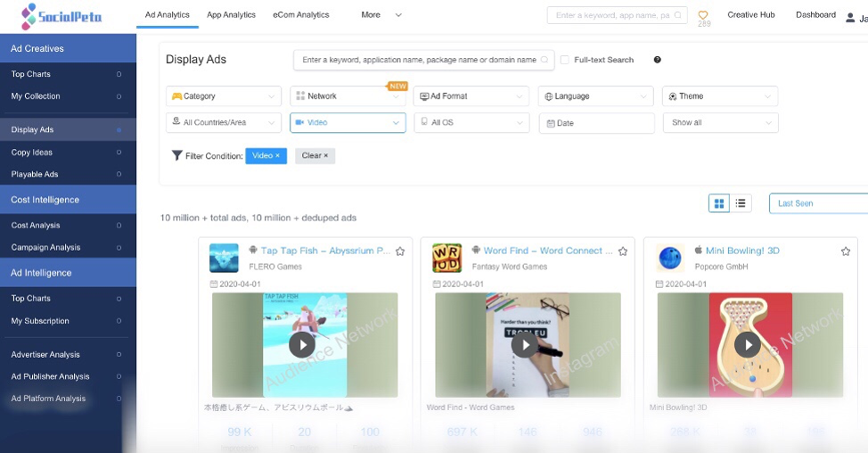The width and height of the screenshot is (868, 453).
Task: Star the Tap Tap Fish ad
Action: click(x=400, y=251)
